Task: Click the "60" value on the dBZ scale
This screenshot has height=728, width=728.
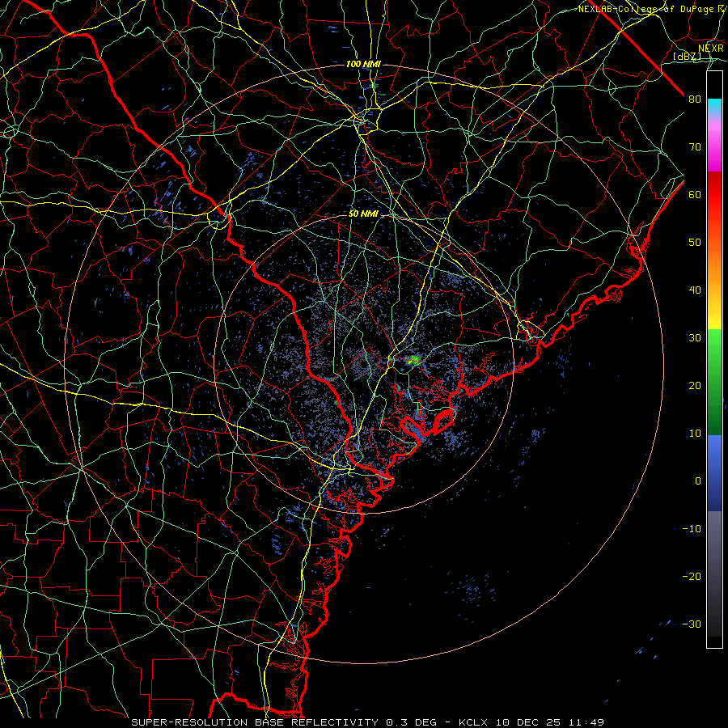Action: coord(695,195)
